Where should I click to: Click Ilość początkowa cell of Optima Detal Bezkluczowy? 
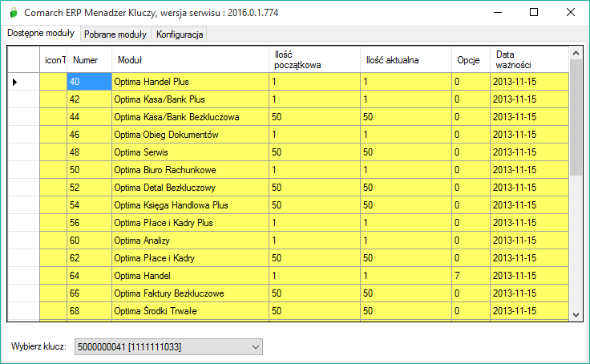click(x=314, y=188)
